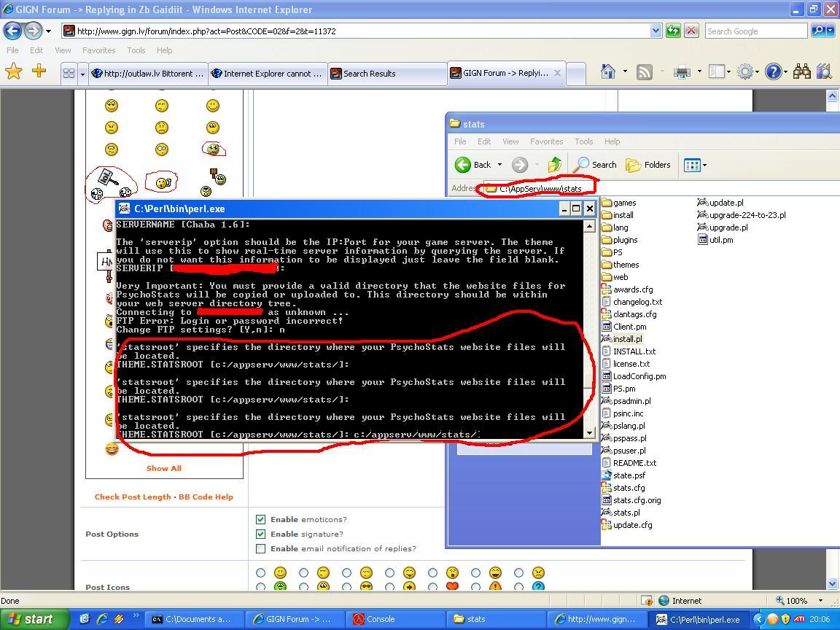Screen dimensions: 840x630
Task: Open the Quick Tabs thumbnail view
Action: [x=69, y=74]
